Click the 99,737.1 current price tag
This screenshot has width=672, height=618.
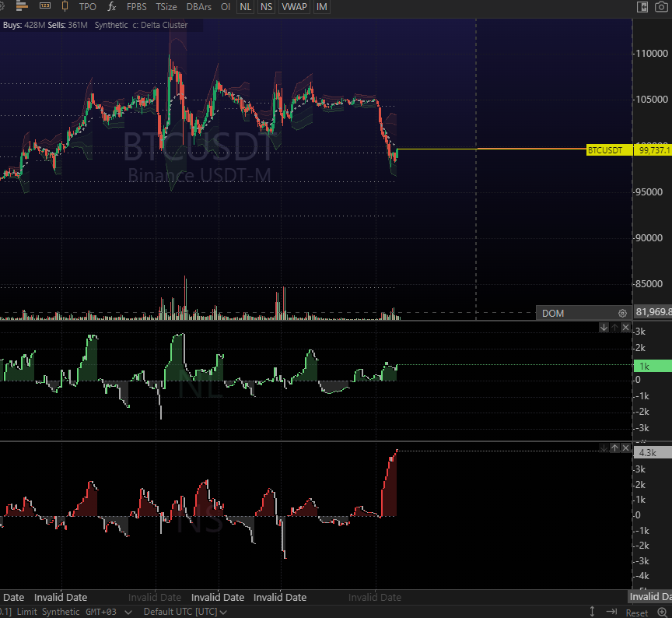click(653, 150)
